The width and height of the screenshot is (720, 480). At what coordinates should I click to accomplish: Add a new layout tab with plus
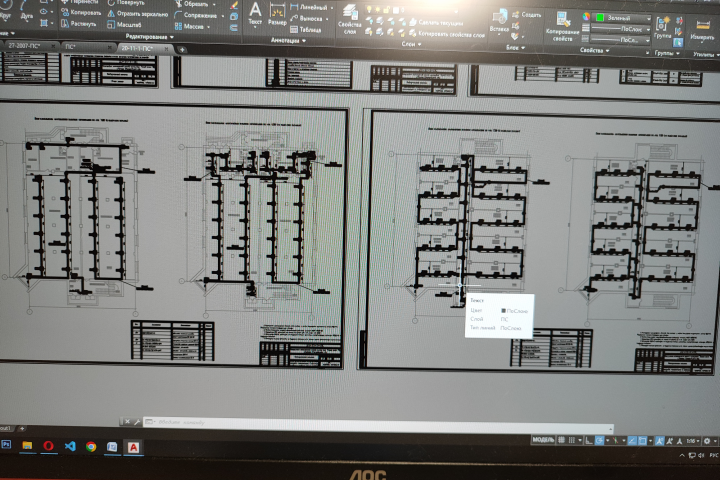(22, 429)
